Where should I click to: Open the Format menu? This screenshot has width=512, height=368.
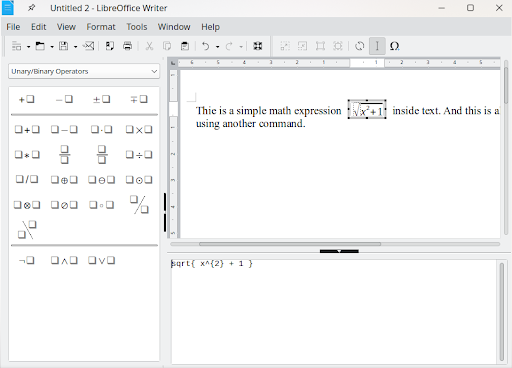(x=101, y=27)
